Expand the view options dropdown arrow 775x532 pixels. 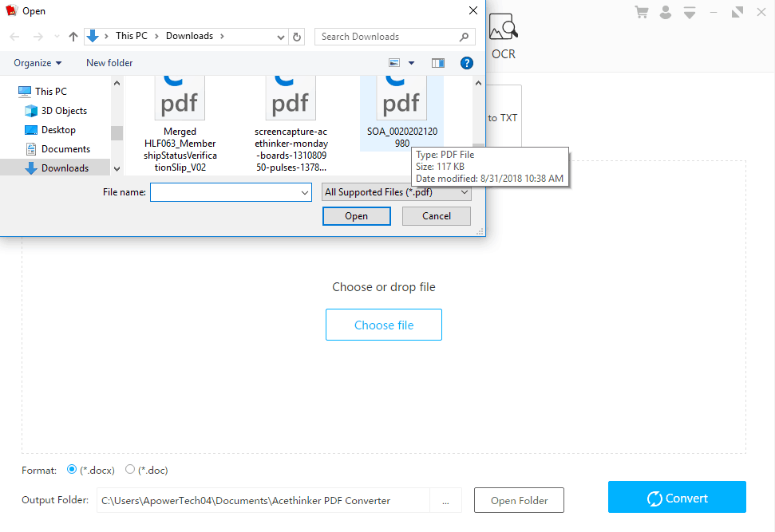click(411, 63)
